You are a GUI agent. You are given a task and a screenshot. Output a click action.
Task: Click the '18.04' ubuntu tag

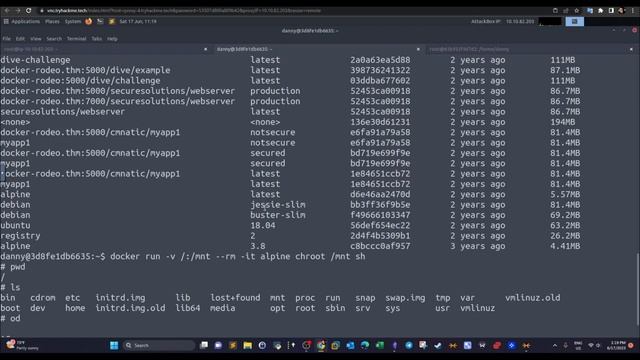[262, 225]
